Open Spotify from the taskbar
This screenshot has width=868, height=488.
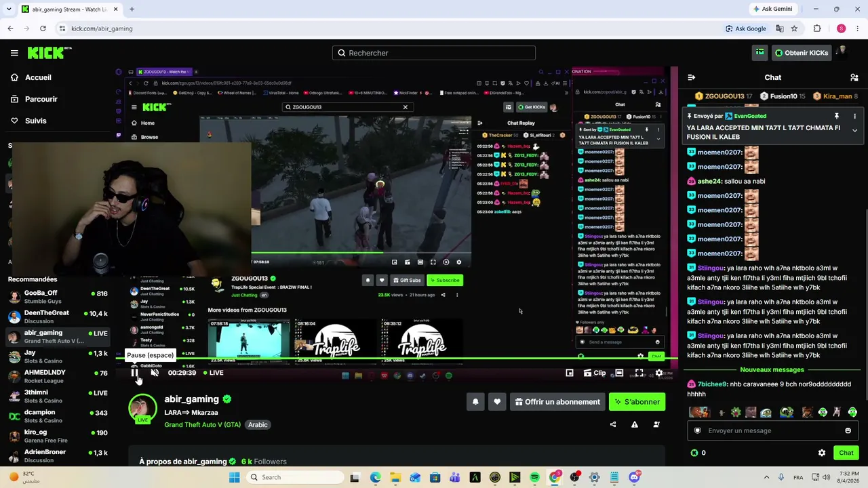pyautogui.click(x=534, y=477)
